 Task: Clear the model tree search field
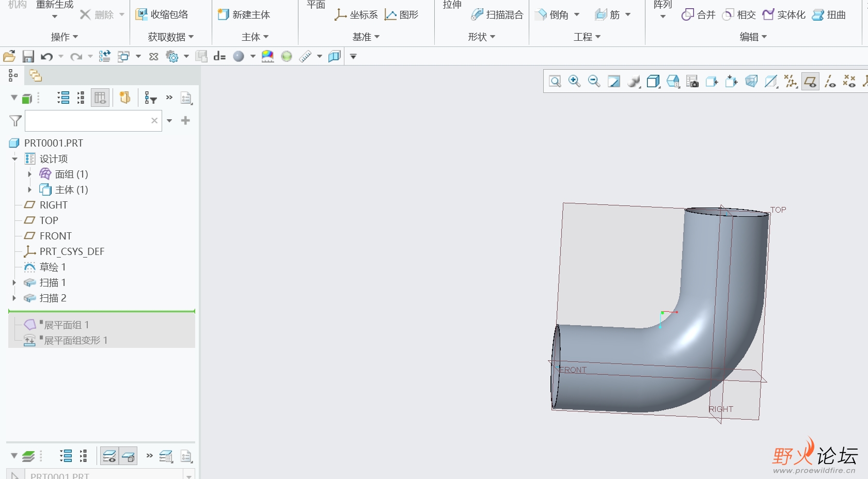[x=154, y=120]
